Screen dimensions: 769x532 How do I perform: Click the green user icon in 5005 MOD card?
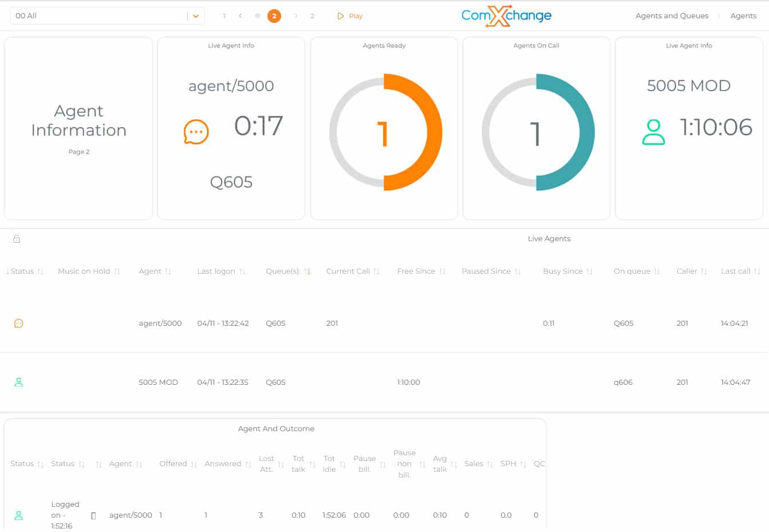tap(653, 132)
